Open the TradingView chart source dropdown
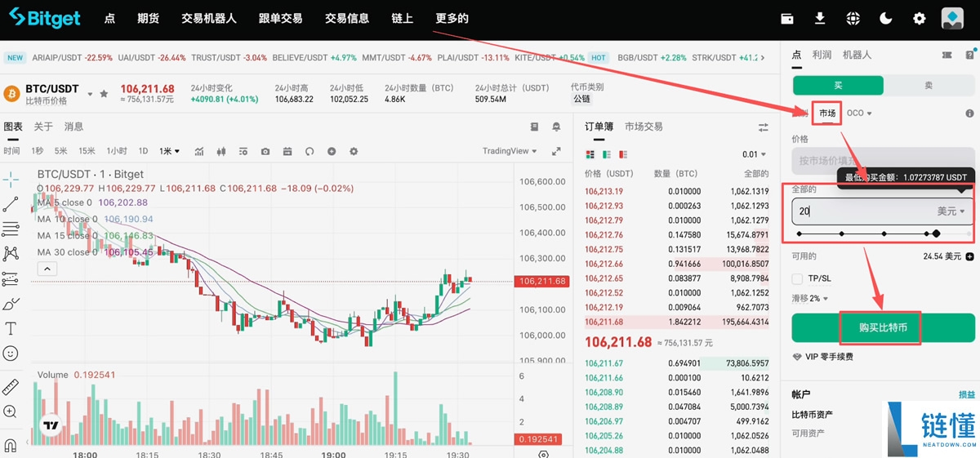 tap(510, 151)
